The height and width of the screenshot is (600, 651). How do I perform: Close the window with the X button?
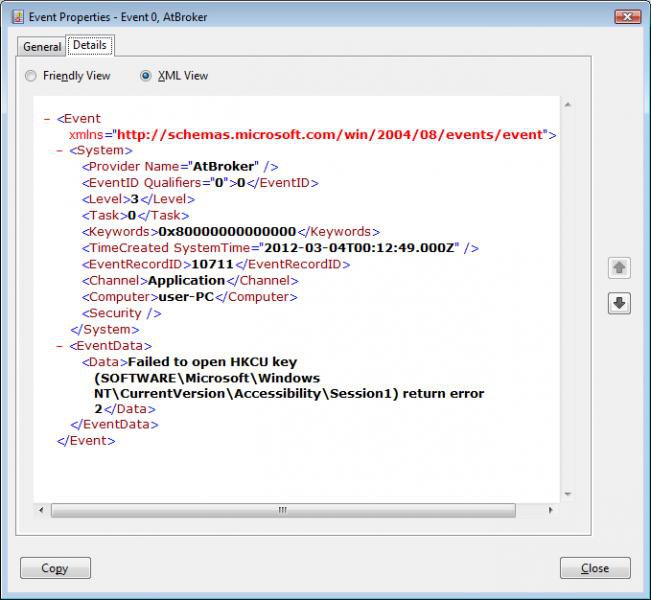[627, 17]
